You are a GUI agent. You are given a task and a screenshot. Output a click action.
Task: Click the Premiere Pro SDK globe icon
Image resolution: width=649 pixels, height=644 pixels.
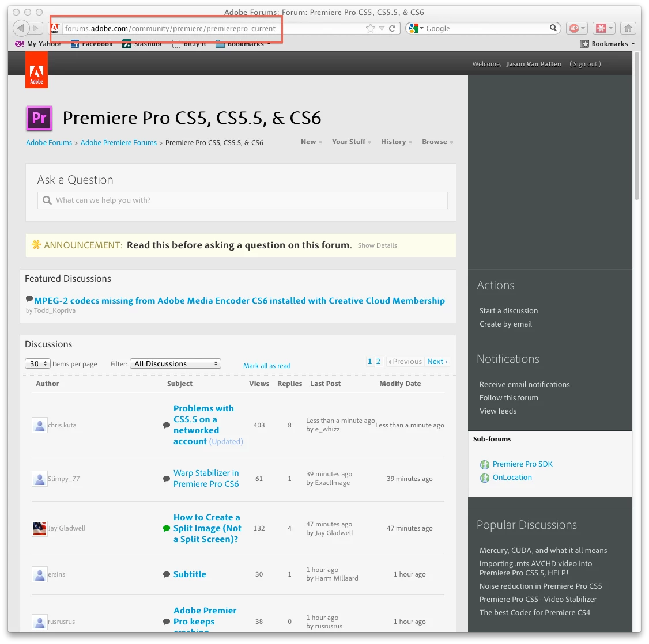(484, 464)
